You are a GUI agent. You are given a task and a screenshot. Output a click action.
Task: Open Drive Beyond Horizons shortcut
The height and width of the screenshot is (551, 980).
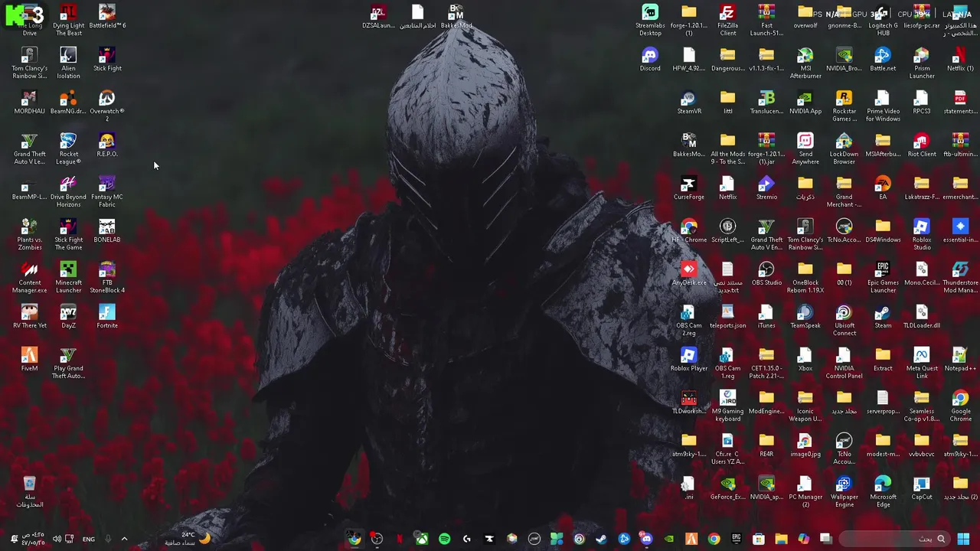click(68, 192)
